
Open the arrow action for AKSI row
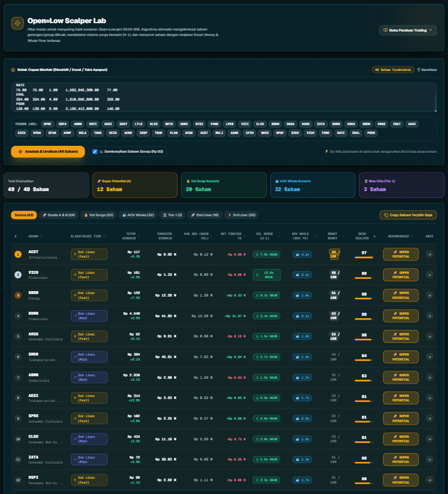coord(429,398)
